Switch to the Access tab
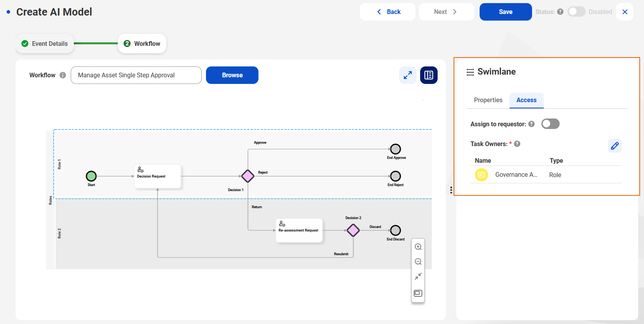This screenshot has width=644, height=324. [527, 100]
